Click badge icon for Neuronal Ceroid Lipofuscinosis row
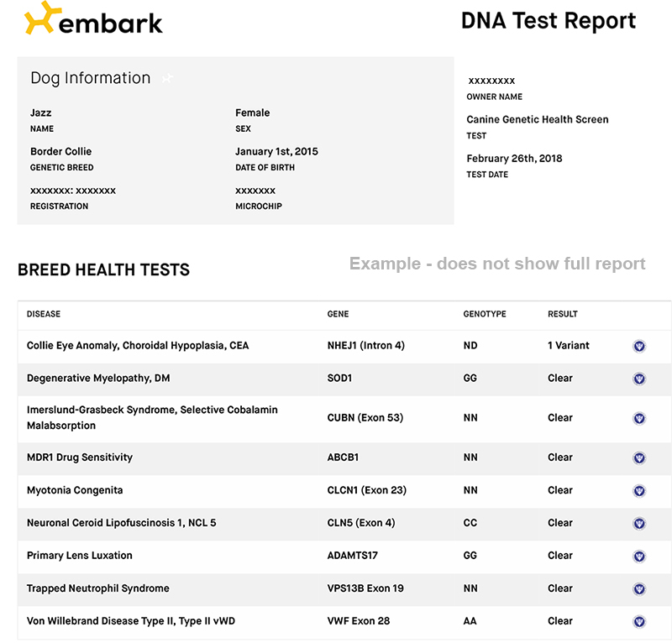The image size is (672, 643). click(639, 524)
